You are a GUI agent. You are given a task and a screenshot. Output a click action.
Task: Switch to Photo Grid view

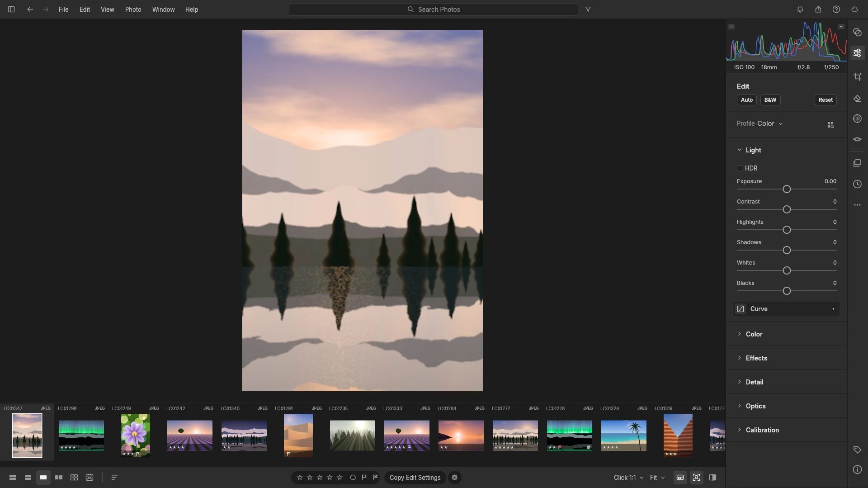click(13, 478)
